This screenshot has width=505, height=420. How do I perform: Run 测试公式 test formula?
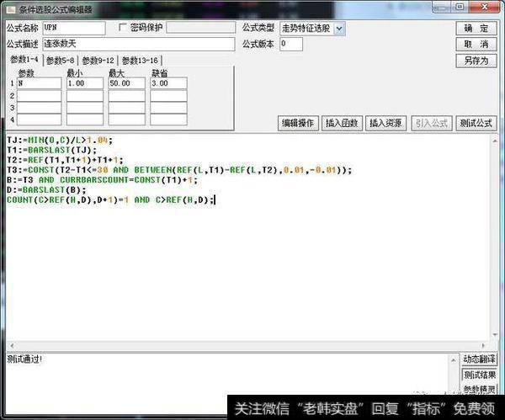click(476, 123)
